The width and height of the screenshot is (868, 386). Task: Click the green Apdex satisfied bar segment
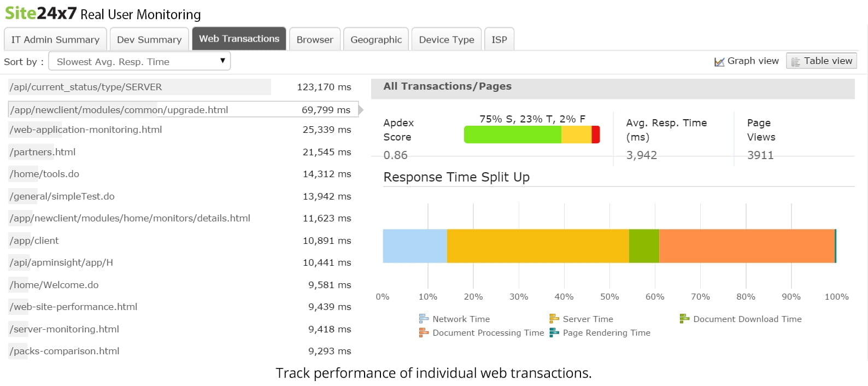(x=512, y=134)
